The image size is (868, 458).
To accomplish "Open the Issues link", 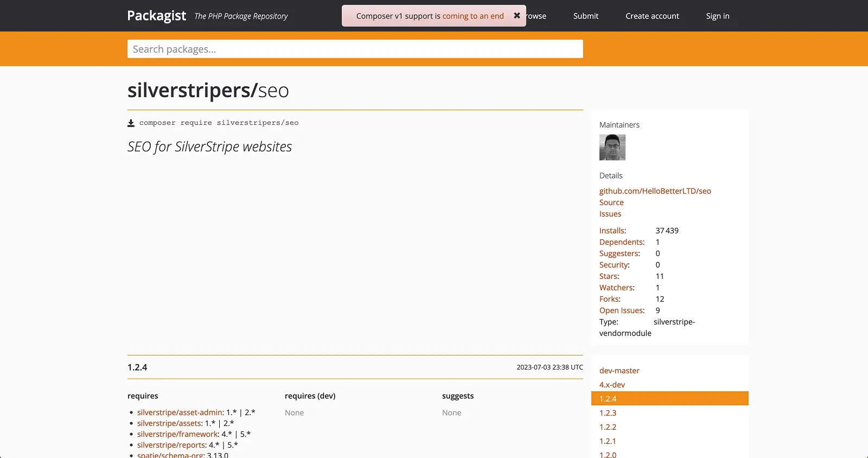I will 610,214.
